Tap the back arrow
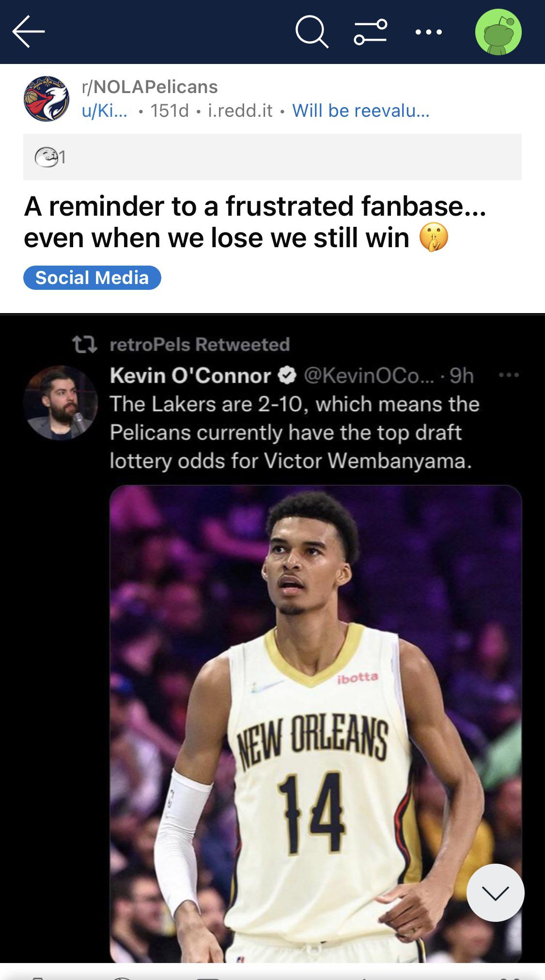This screenshot has height=980, width=545. [x=29, y=32]
